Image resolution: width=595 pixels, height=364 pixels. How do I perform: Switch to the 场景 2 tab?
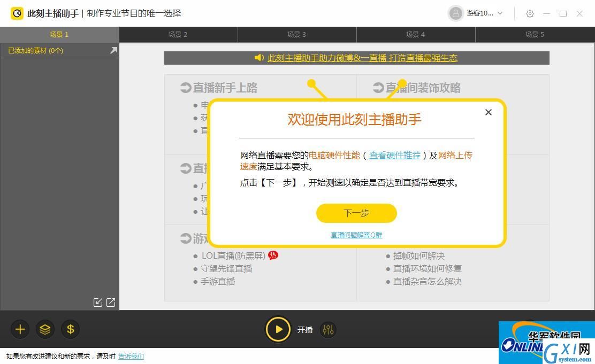point(178,35)
